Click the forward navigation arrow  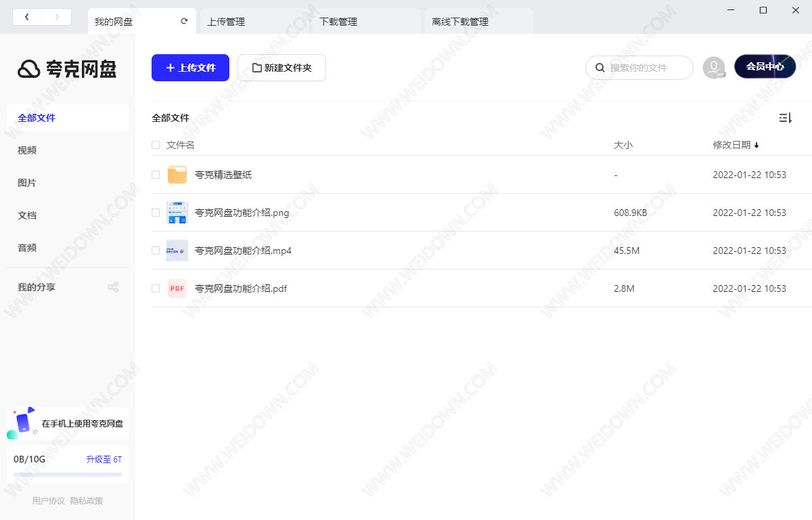coord(57,17)
